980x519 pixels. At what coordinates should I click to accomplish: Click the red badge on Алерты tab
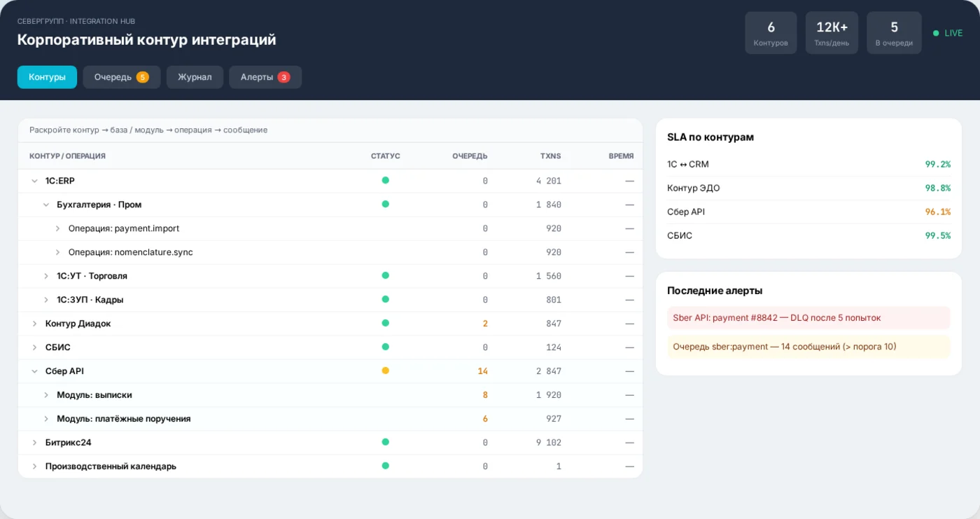(283, 77)
